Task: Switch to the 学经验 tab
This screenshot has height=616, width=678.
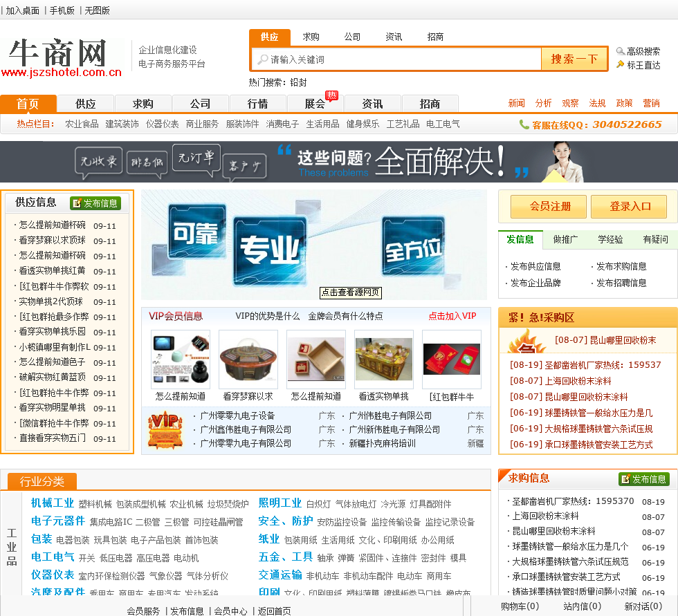Action: tap(610, 239)
